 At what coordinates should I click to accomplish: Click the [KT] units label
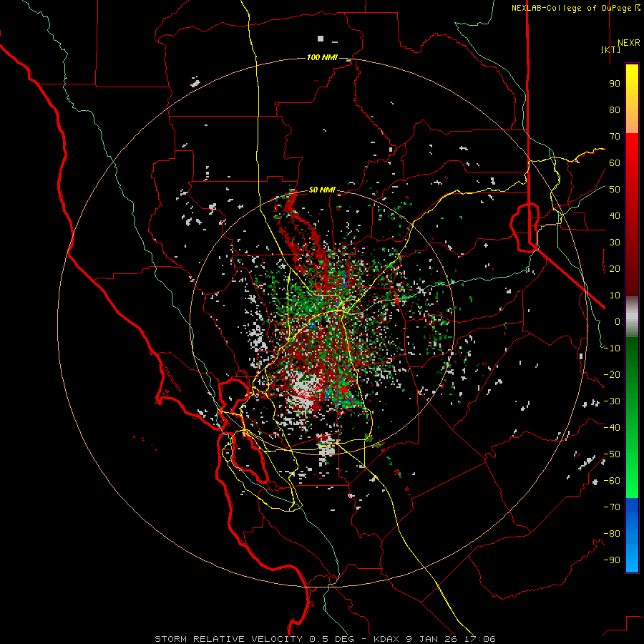[x=610, y=49]
